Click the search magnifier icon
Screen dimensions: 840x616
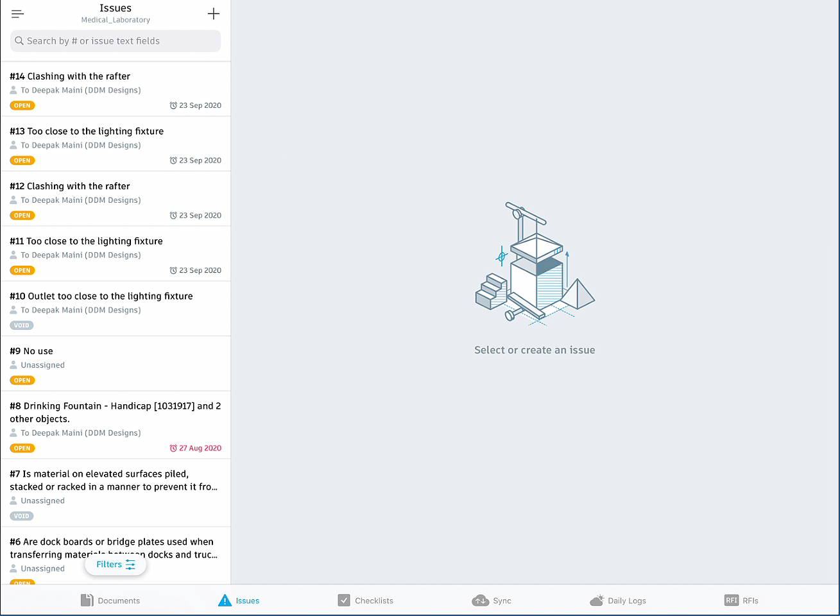pyautogui.click(x=19, y=40)
